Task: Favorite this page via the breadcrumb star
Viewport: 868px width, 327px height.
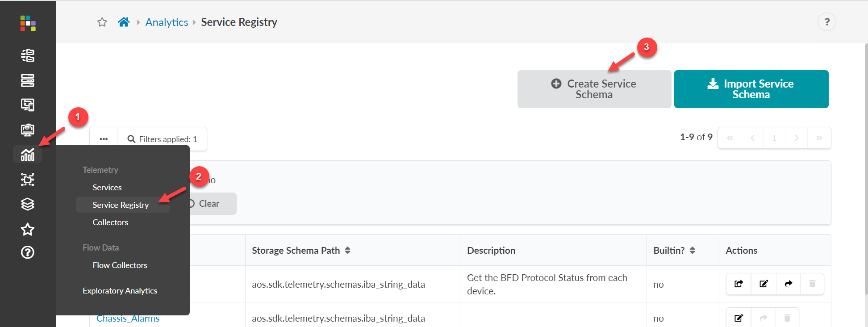Action: [102, 21]
